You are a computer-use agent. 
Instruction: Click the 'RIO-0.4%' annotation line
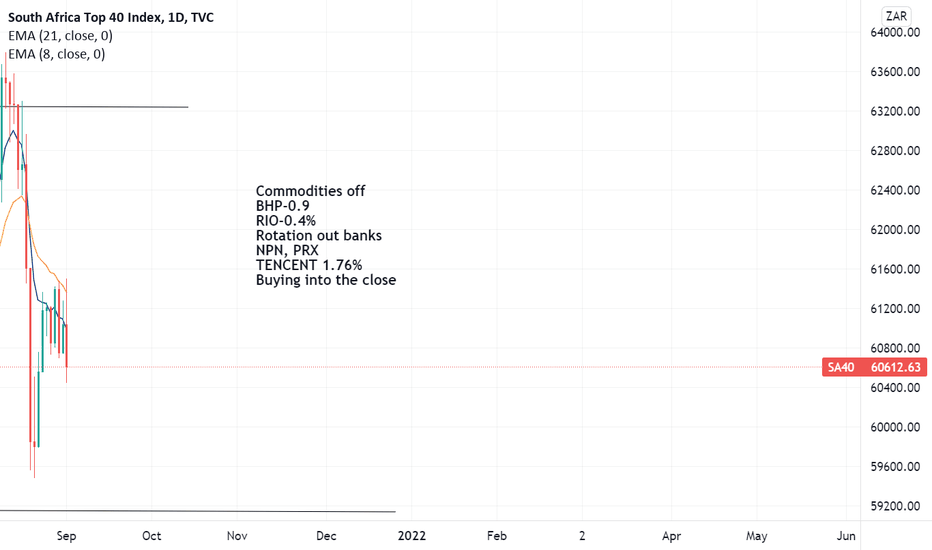[286, 221]
